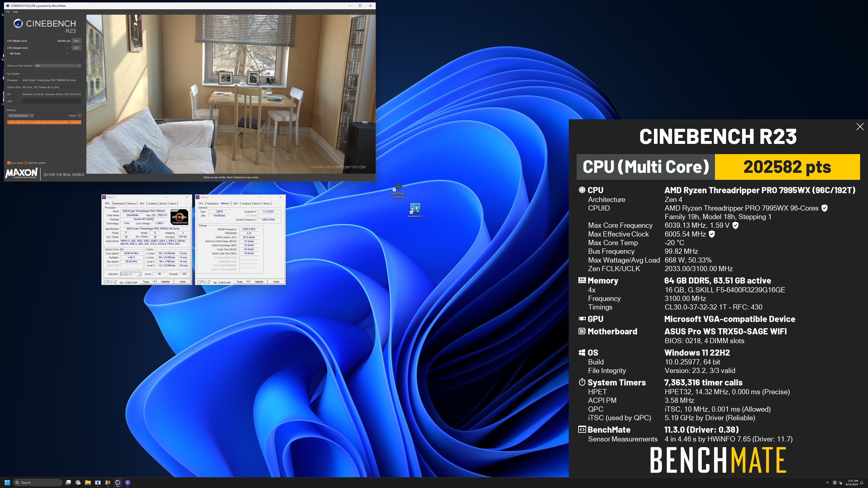Image resolution: width=868 pixels, height=488 pixels.
Task: Expand the ranking Details arrow in Cinebench
Action: [80, 115]
